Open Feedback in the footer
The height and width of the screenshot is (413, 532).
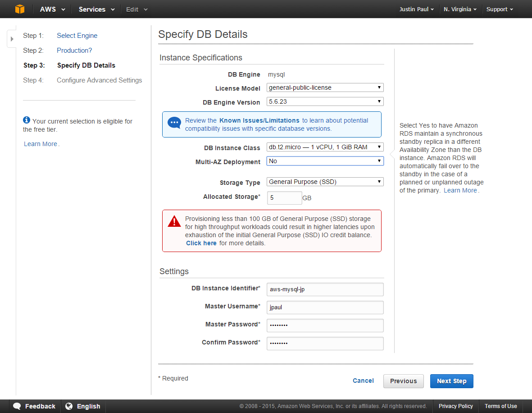pyautogui.click(x=34, y=406)
